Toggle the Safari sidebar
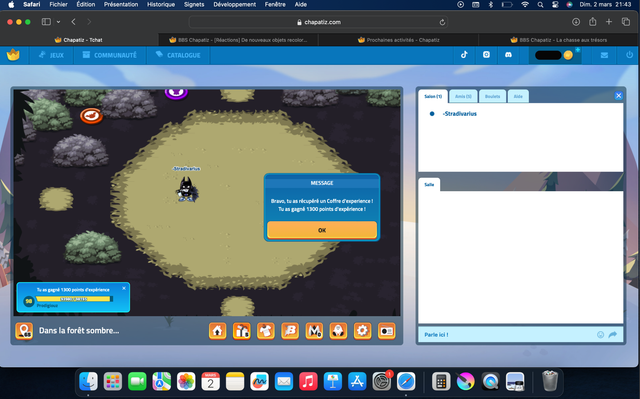The image size is (640, 399). [46, 22]
